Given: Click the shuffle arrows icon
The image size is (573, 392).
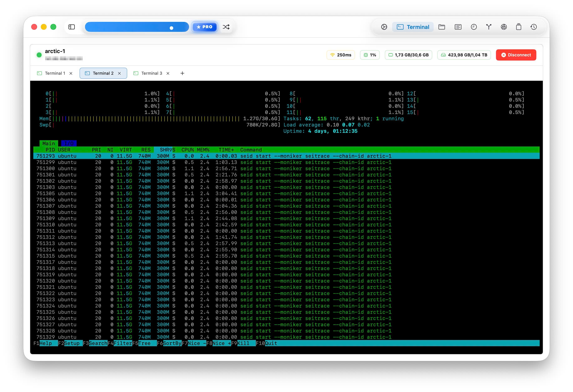Looking at the screenshot, I should 226,27.
